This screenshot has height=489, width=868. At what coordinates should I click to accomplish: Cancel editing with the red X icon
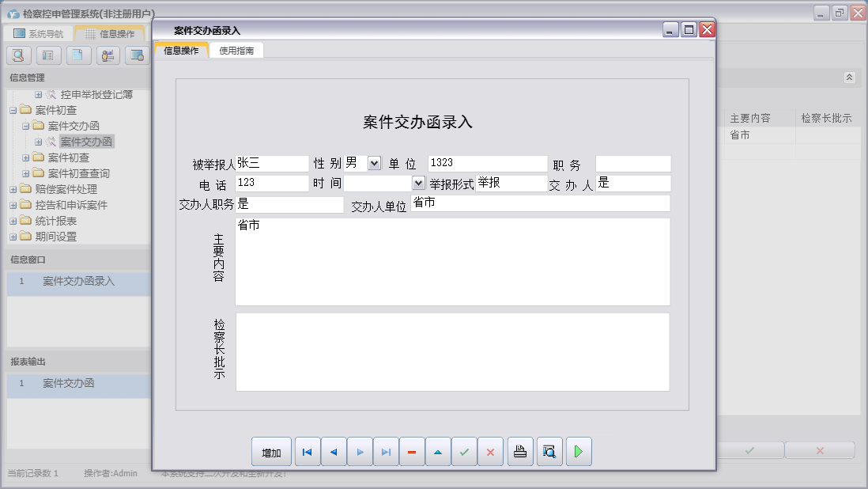tap(490, 451)
